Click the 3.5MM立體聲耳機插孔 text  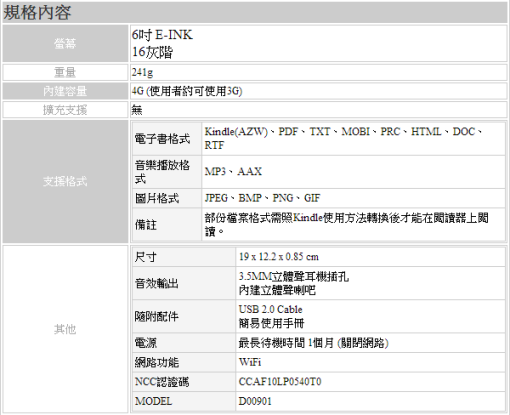coord(294,276)
